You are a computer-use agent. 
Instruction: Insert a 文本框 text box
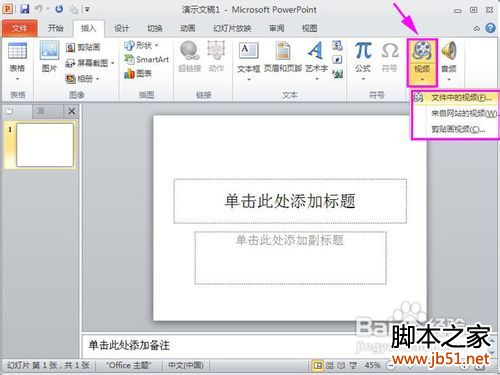tap(248, 51)
